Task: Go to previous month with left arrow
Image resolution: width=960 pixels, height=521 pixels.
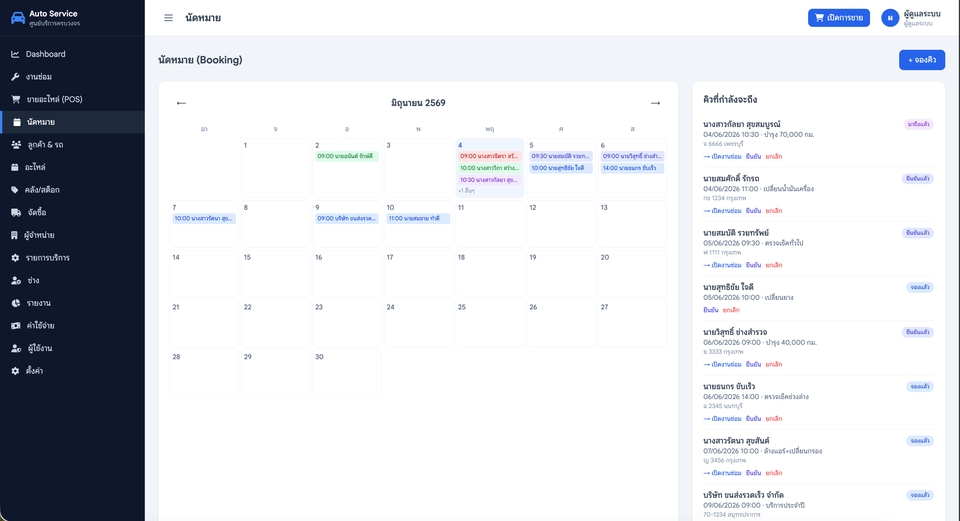Action: pyautogui.click(x=181, y=103)
